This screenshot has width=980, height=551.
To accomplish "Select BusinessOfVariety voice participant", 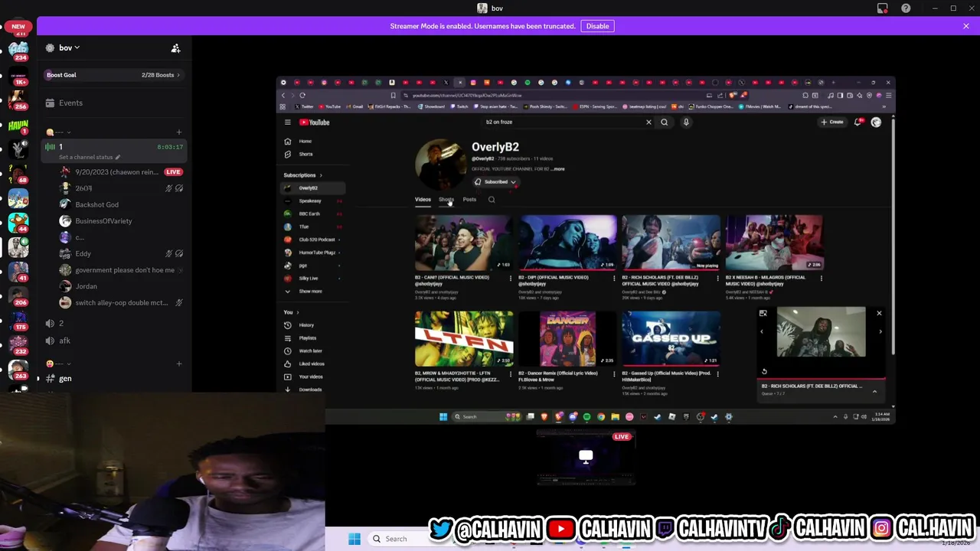I will pos(103,221).
